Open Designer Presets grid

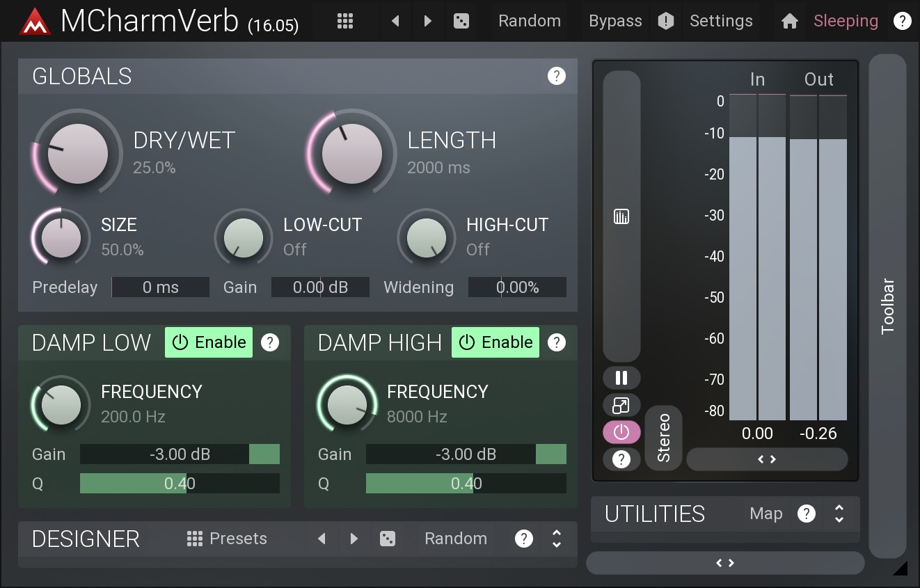[x=227, y=539]
